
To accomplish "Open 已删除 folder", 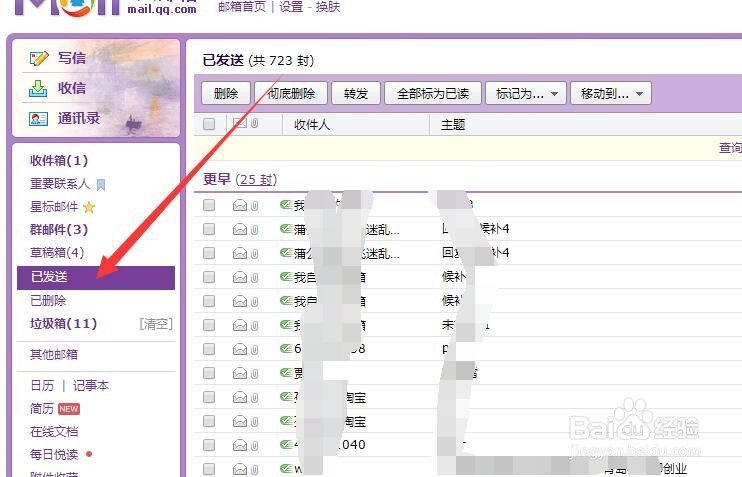I will [48, 300].
